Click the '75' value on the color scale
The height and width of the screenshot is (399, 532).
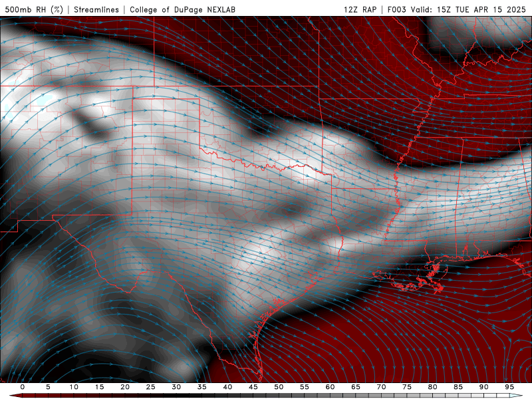tap(407, 387)
